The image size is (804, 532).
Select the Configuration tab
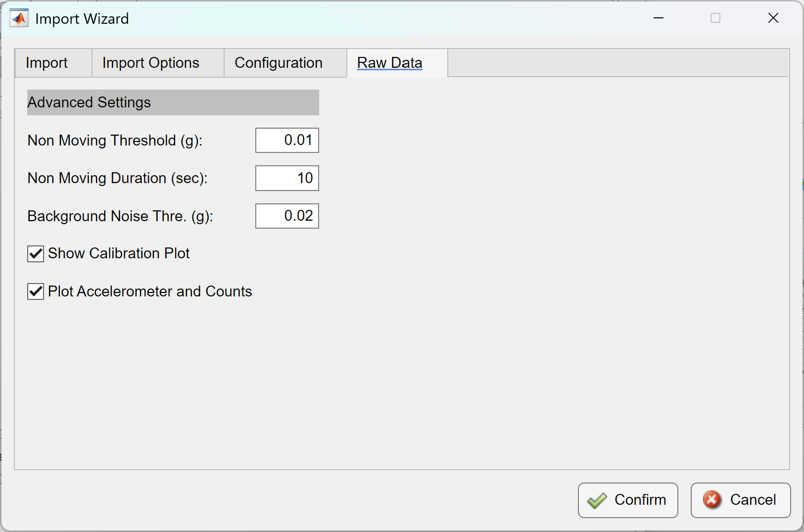click(279, 63)
